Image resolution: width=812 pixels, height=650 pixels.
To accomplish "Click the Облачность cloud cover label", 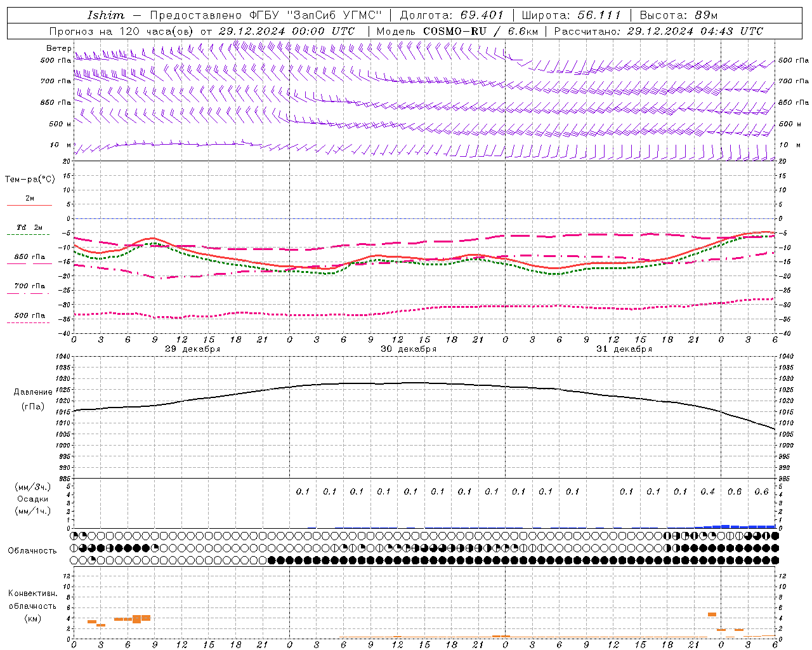I will 32,550.
